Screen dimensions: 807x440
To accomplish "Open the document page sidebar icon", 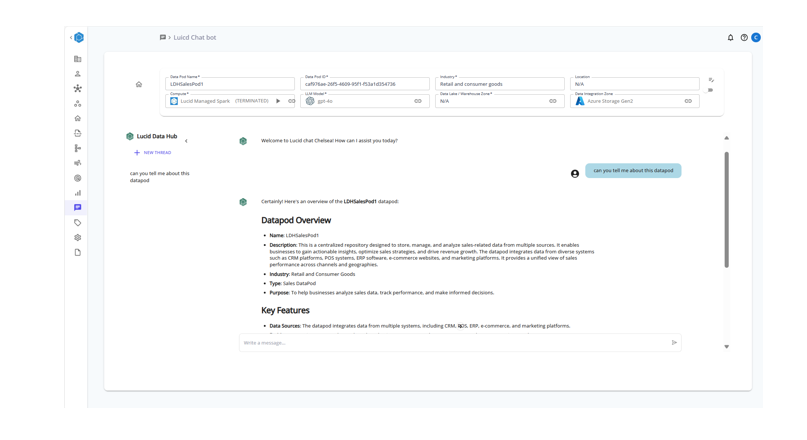I will coord(78,253).
